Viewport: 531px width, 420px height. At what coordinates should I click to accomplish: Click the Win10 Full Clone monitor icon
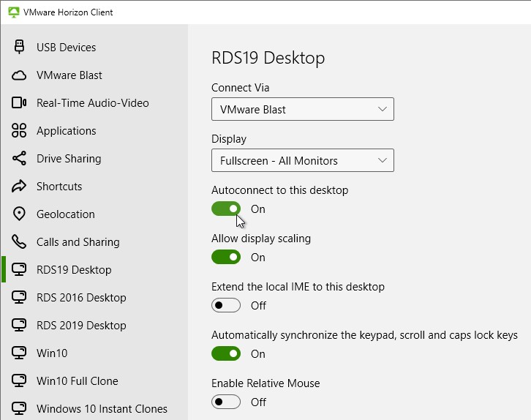pos(19,380)
